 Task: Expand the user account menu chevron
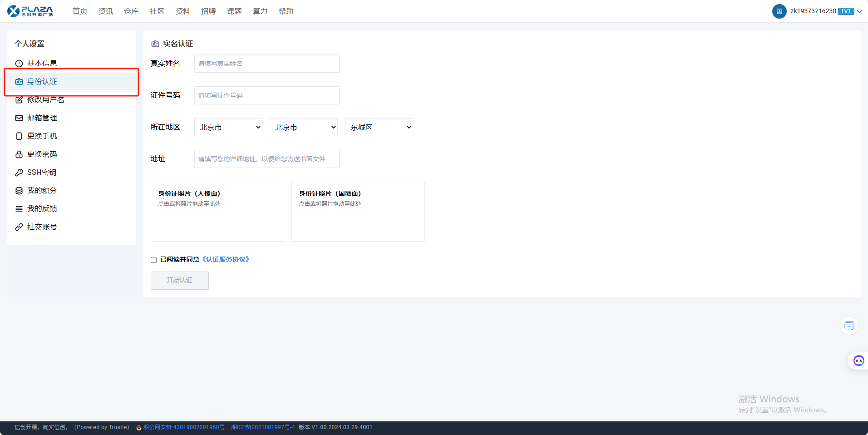click(x=859, y=11)
